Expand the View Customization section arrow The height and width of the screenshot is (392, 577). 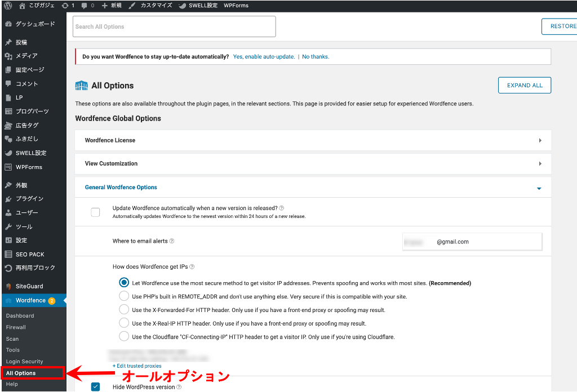tap(540, 164)
